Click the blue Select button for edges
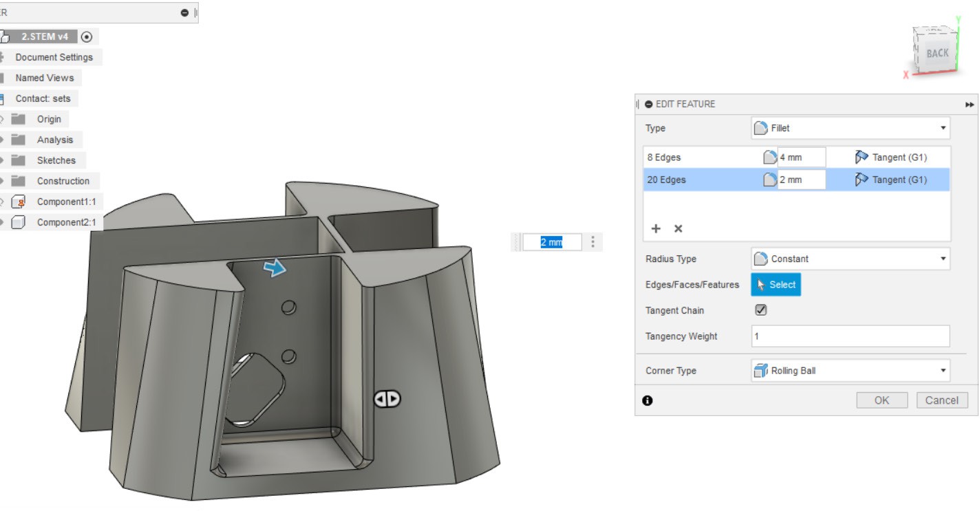Image resolution: width=980 pixels, height=511 pixels. coord(776,285)
